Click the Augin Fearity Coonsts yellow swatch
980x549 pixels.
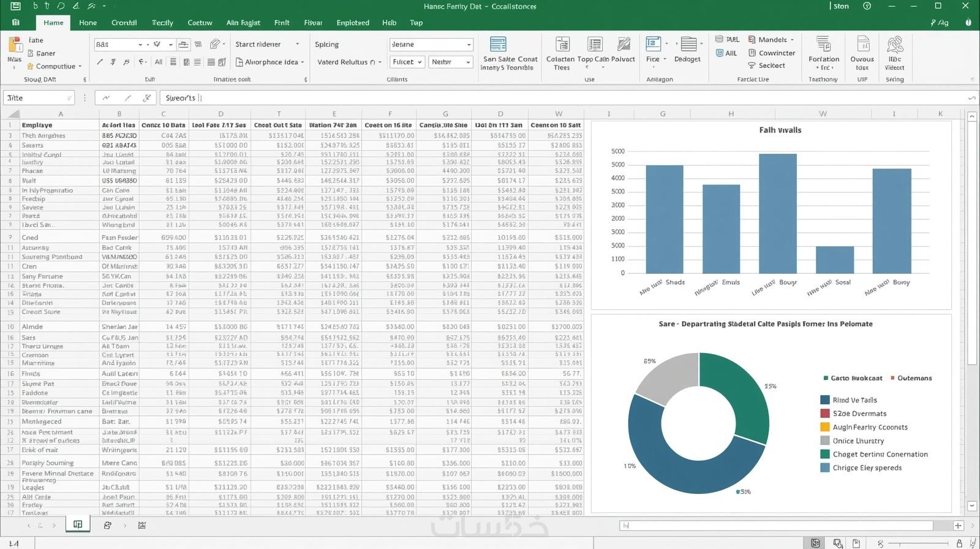click(825, 427)
